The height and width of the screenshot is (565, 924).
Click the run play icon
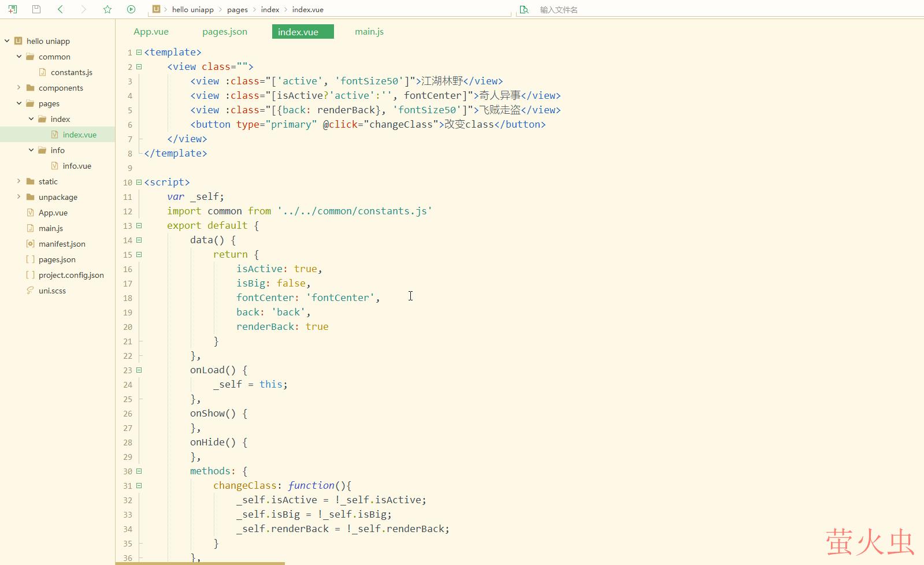click(131, 9)
